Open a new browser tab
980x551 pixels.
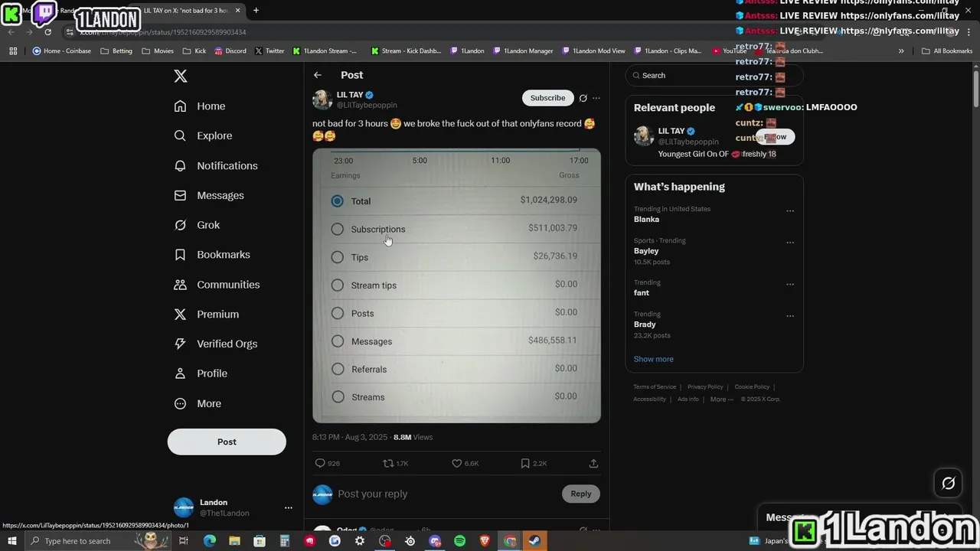pos(256,11)
